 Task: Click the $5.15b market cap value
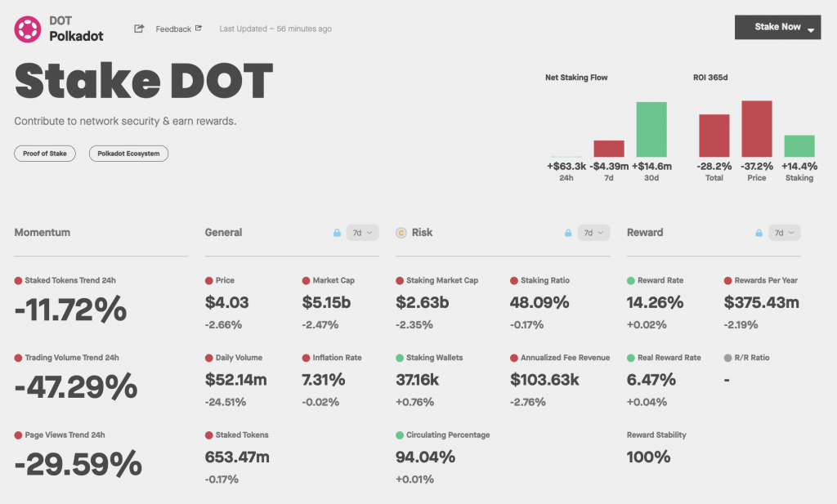click(x=326, y=302)
